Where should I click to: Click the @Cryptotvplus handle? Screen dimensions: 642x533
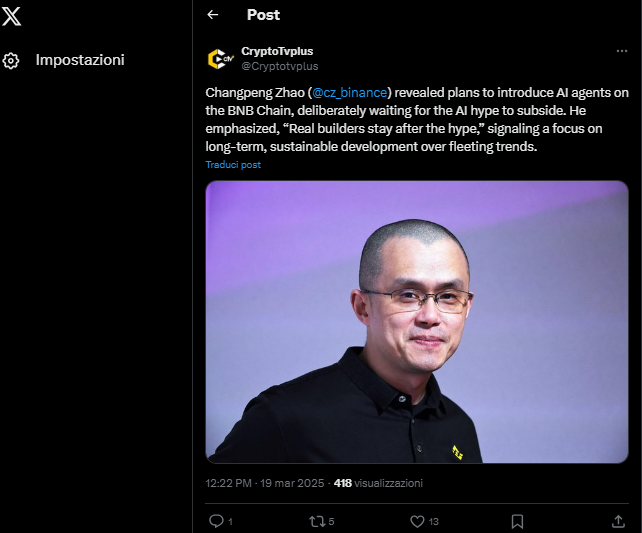click(279, 66)
